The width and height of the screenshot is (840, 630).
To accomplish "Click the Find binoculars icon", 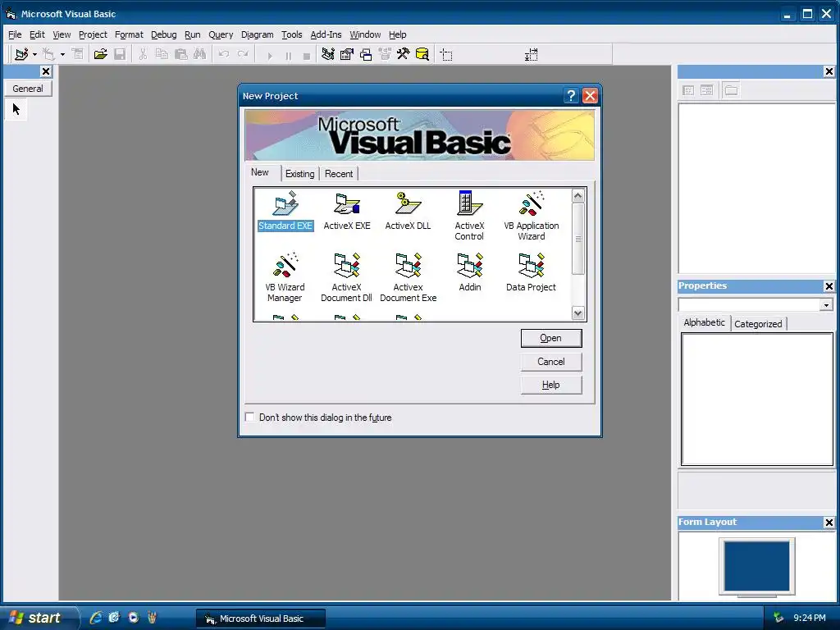I will (200, 54).
